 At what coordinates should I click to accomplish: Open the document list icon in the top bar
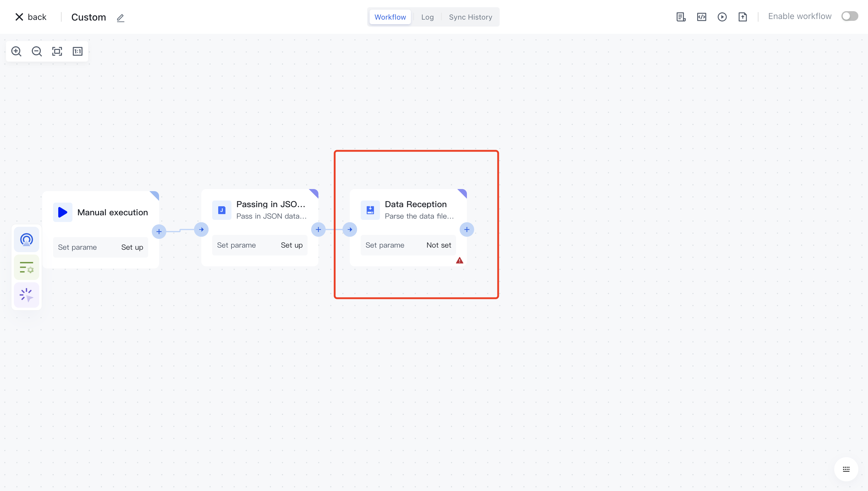click(x=681, y=17)
